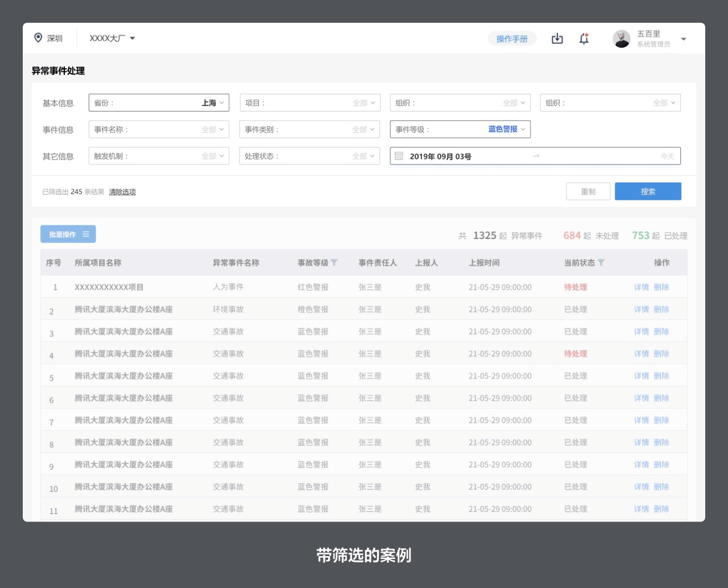Click 详情 for row 1 XXXXXXXXXXXX项目
Screen dimensions: 728x588
pyautogui.click(x=642, y=287)
